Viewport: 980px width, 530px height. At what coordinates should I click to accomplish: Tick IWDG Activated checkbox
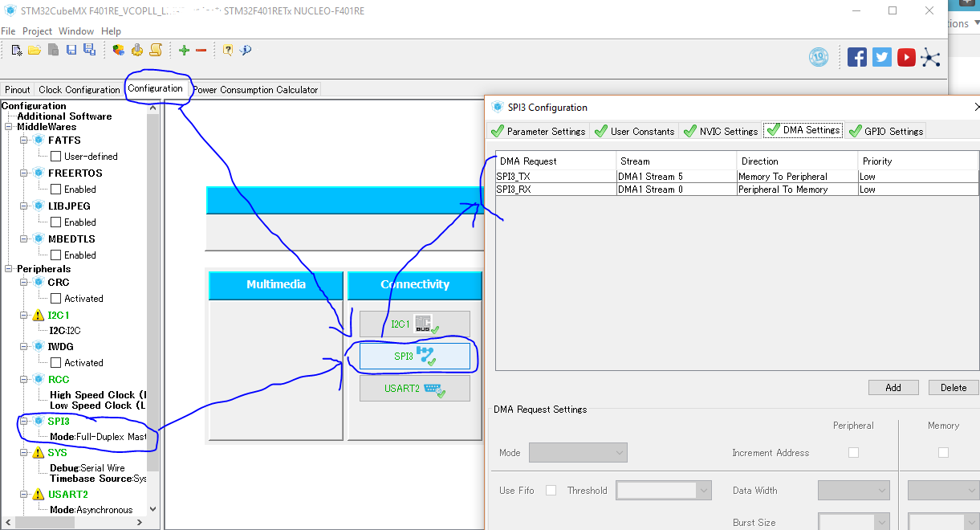56,363
